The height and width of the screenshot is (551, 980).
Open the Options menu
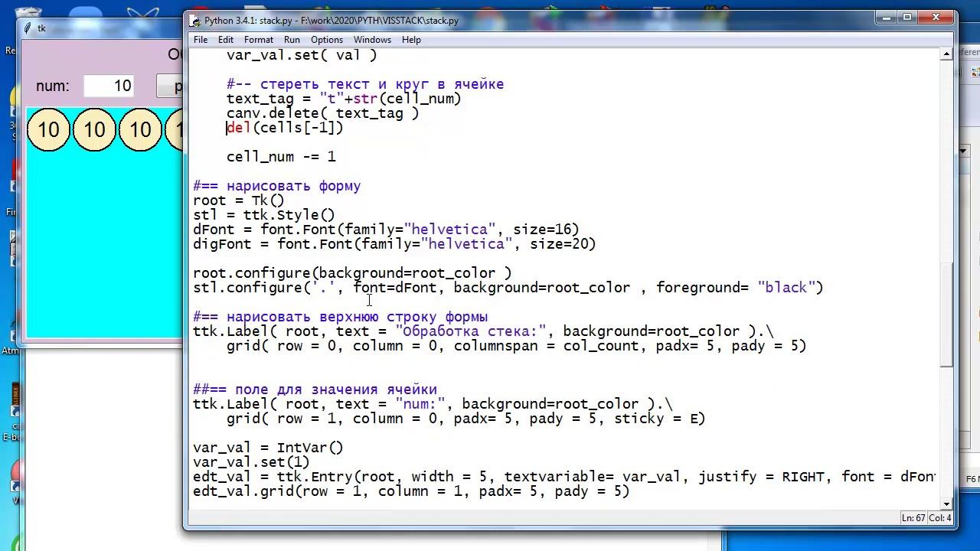click(327, 40)
